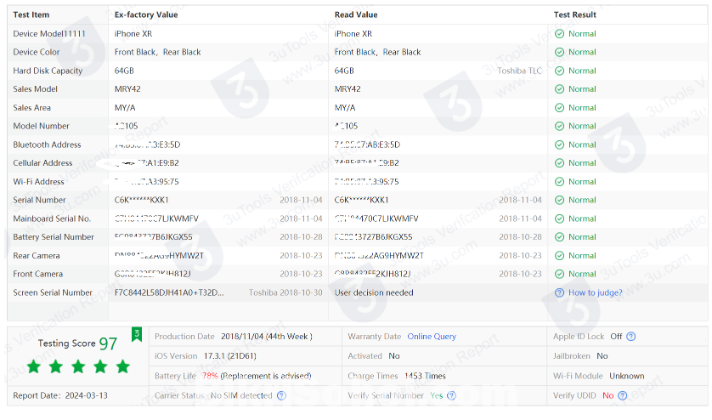Viewport: 712px width, 420px height.
Task: Click the Battery Serial Number label
Action: tap(54, 237)
